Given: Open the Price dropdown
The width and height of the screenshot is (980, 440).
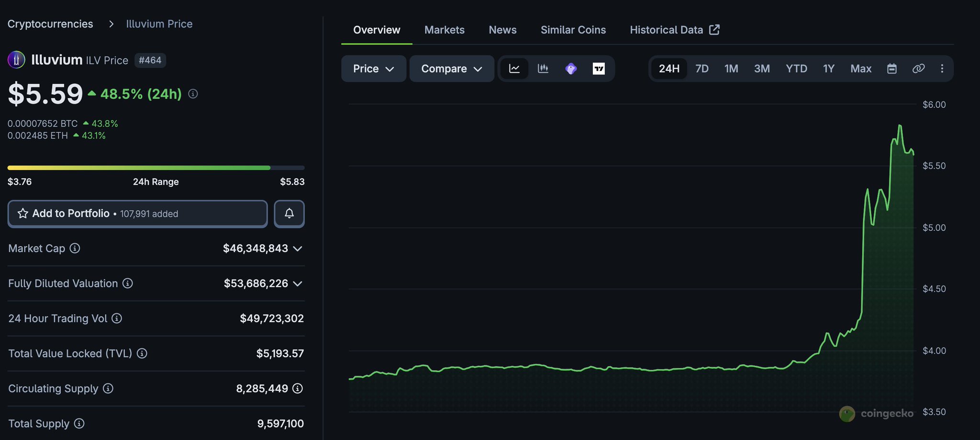Looking at the screenshot, I should [x=373, y=68].
